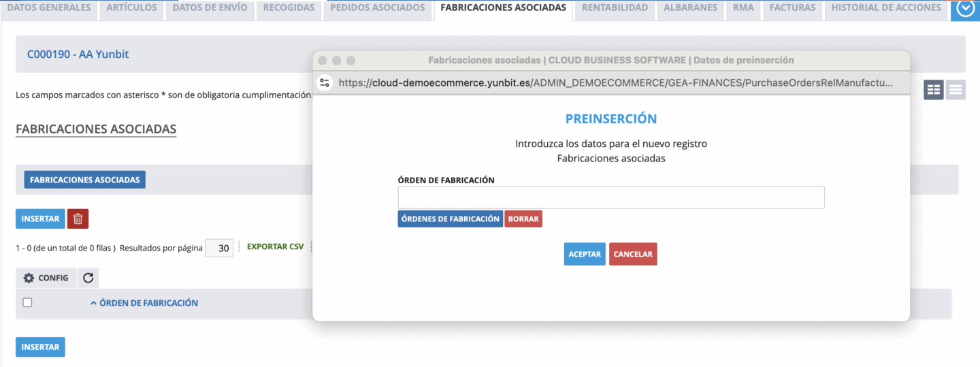Open CONFIG gear settings
Screen dimensions: 980x367
click(x=46, y=278)
